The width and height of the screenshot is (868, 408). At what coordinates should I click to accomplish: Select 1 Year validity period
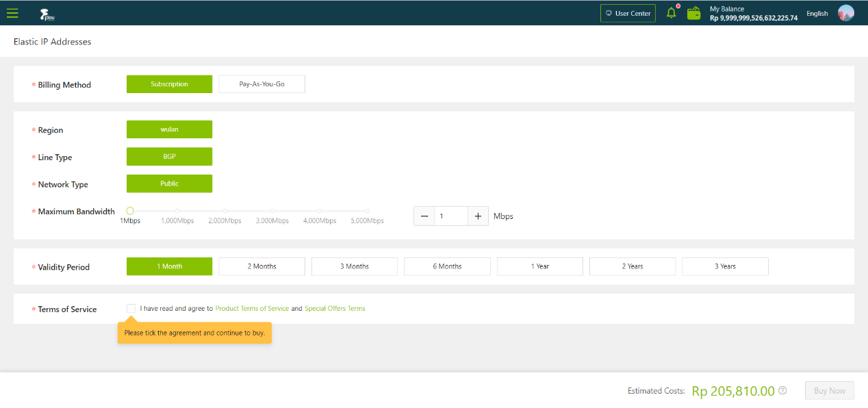540,266
